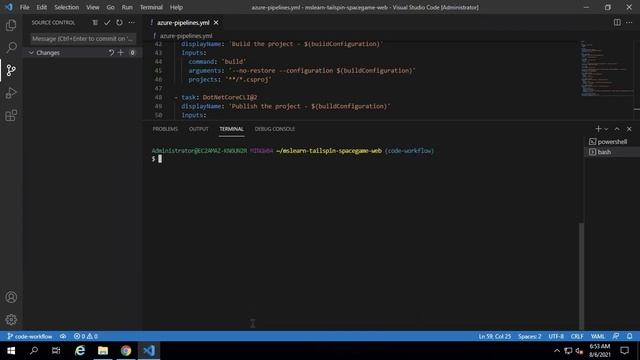Open the Go menu
Viewport: 640px width, 360px height.
coord(110,7)
